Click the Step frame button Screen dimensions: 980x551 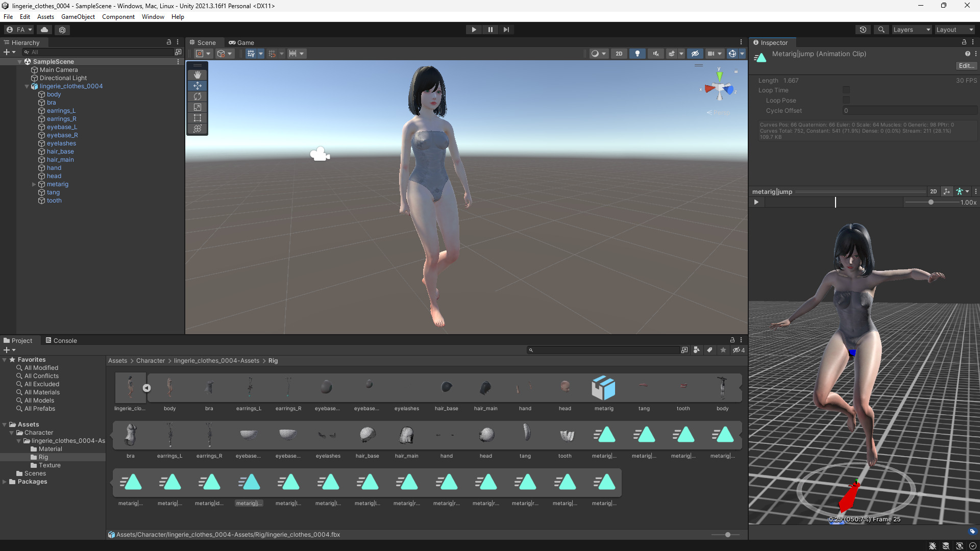[x=506, y=30]
